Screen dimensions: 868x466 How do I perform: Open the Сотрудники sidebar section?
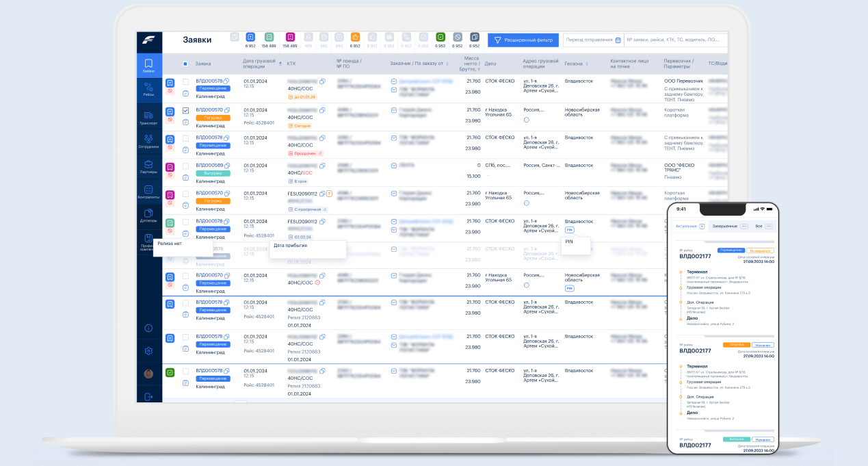point(149,142)
